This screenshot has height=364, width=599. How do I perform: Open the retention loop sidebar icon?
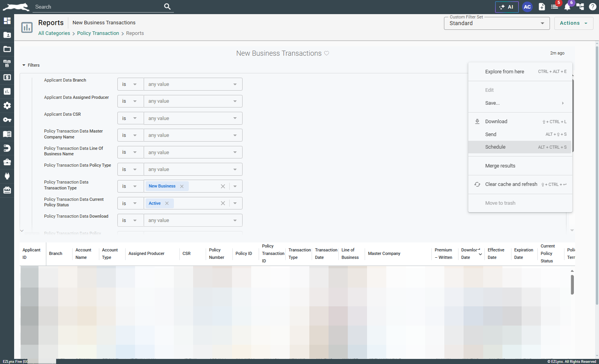click(x=7, y=148)
